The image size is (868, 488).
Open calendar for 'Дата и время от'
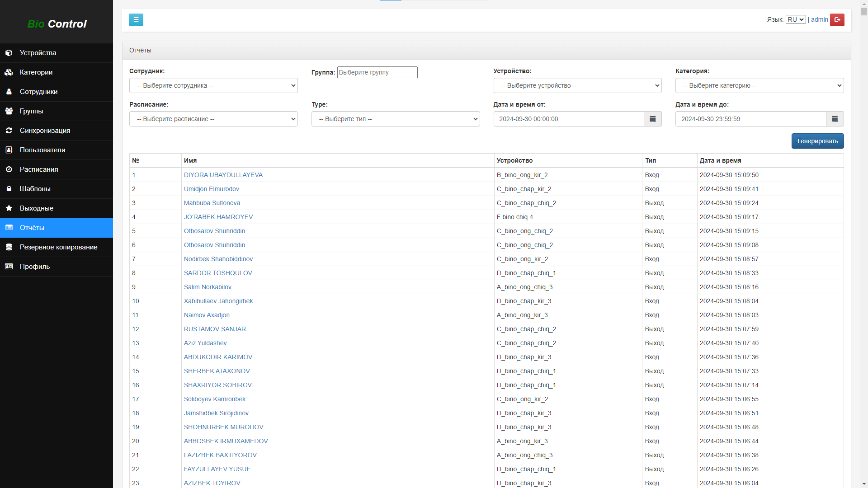coord(653,119)
